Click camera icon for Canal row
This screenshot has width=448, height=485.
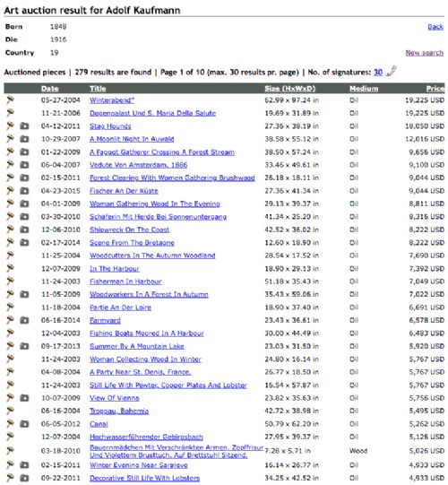pos(24,424)
